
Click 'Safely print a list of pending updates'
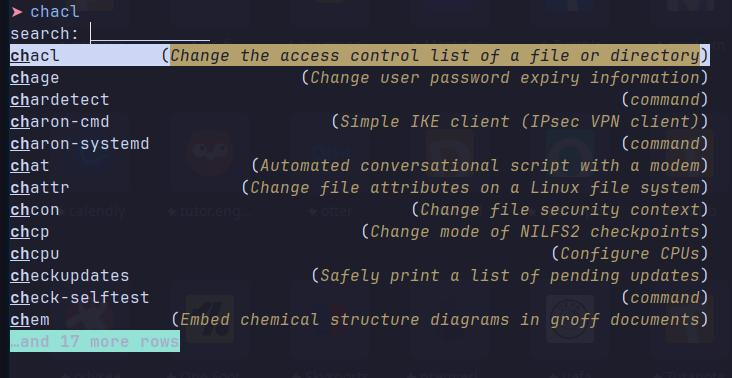pos(510,275)
